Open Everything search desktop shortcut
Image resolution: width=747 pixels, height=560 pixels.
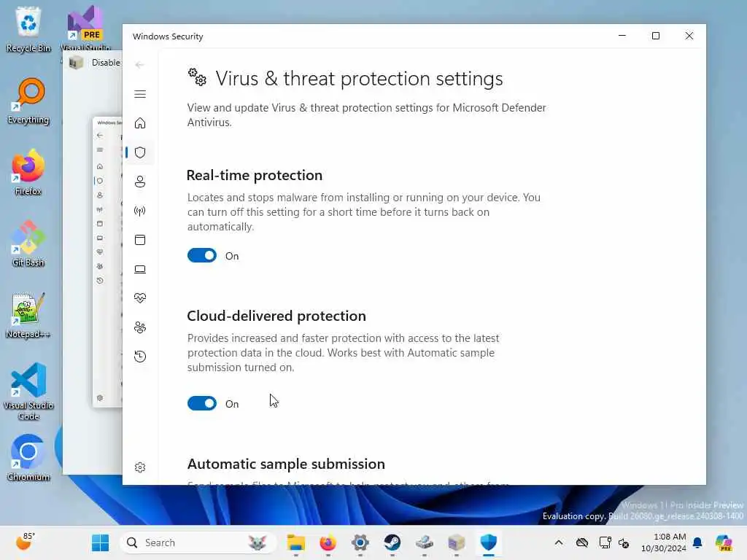point(28,101)
